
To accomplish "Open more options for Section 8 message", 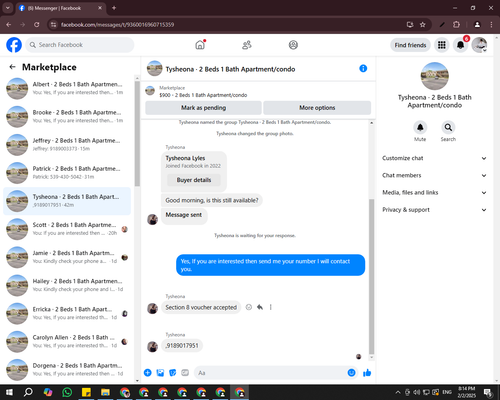I will [x=271, y=307].
